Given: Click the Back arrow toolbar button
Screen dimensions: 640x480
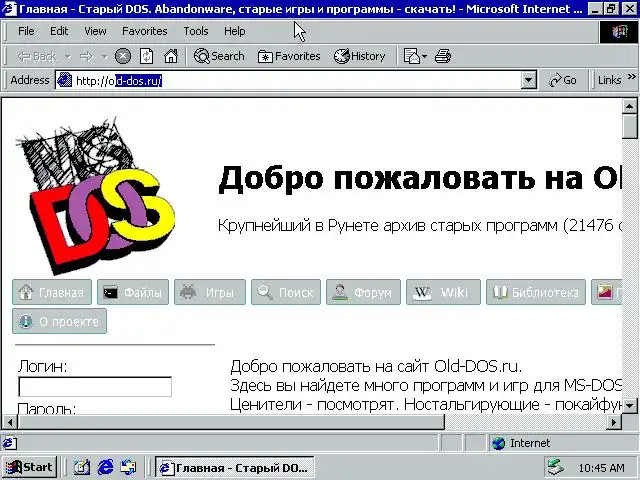Looking at the screenshot, I should 37,56.
